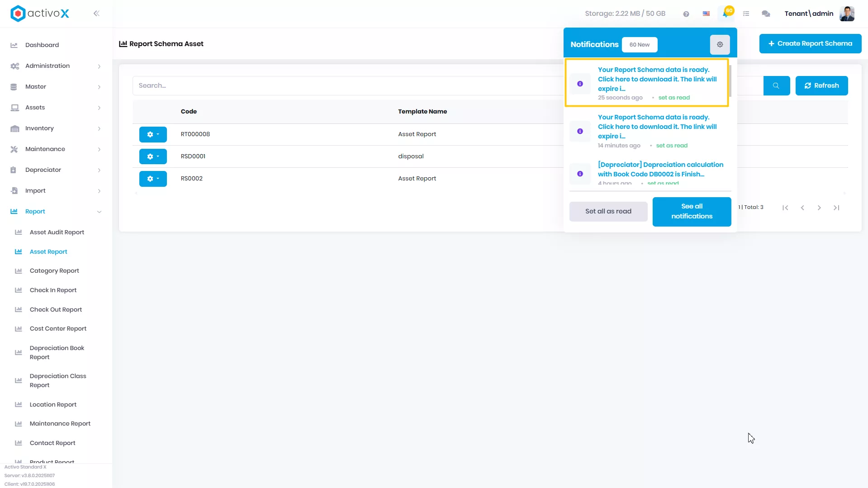
Task: Mark the 25 seconds ago notification as read
Action: [674, 98]
